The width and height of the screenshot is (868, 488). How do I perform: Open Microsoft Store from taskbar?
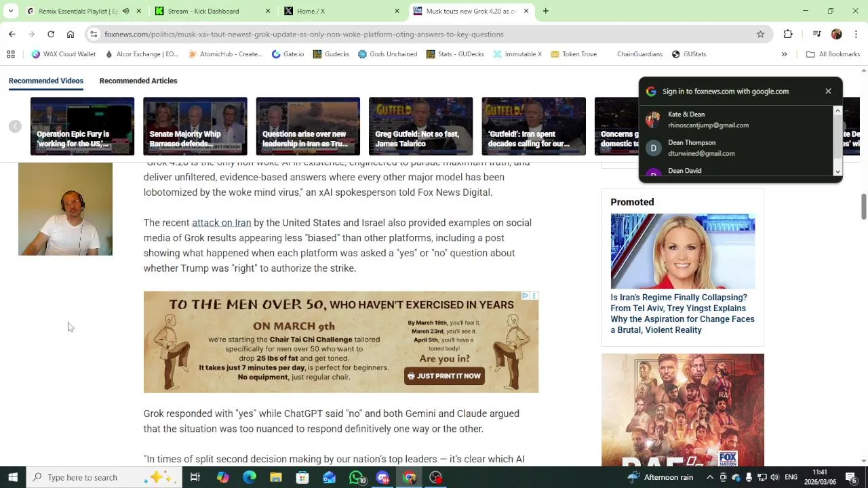coord(302,477)
